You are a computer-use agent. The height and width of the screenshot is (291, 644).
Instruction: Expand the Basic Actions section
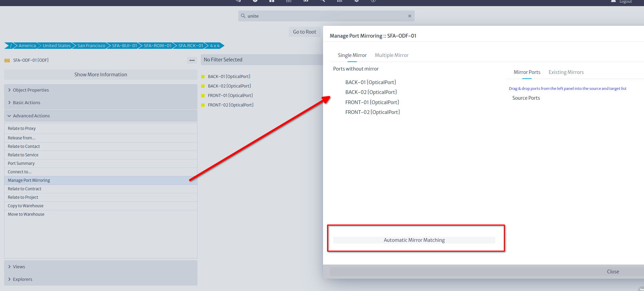pyautogui.click(x=26, y=102)
